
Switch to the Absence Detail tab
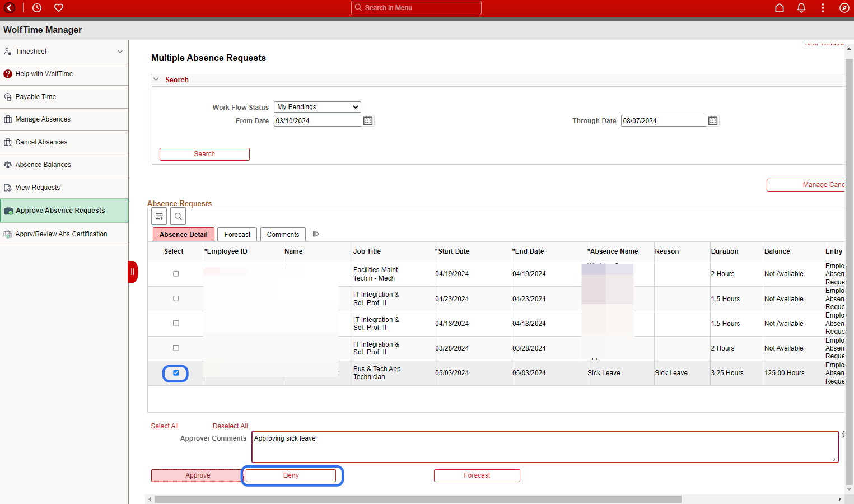[184, 234]
